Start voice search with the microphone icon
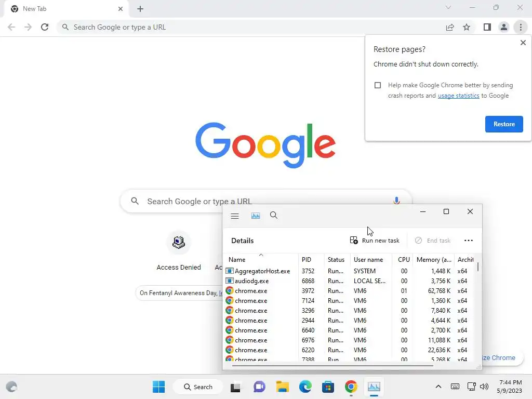The height and width of the screenshot is (399, 532). 396,201
